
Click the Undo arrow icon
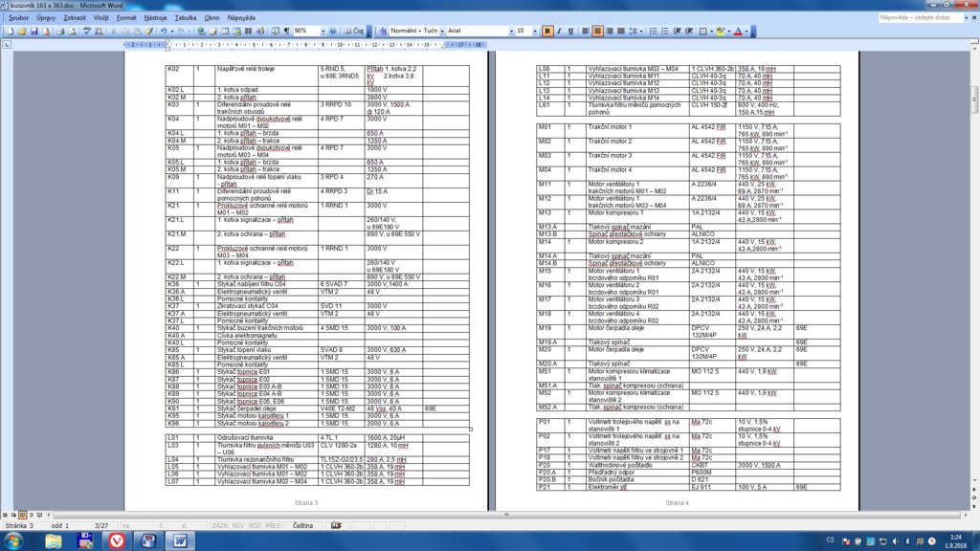click(x=163, y=31)
